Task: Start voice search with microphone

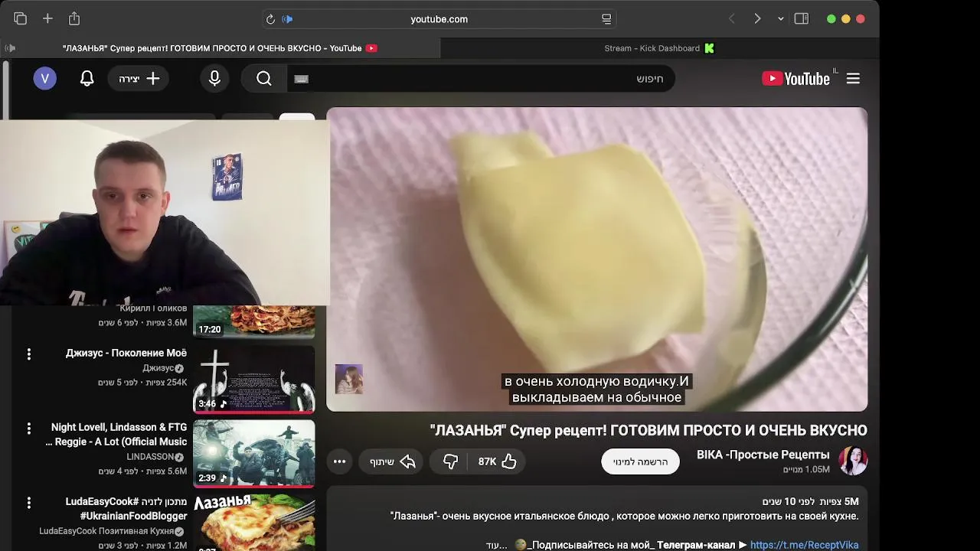Action: tap(214, 78)
